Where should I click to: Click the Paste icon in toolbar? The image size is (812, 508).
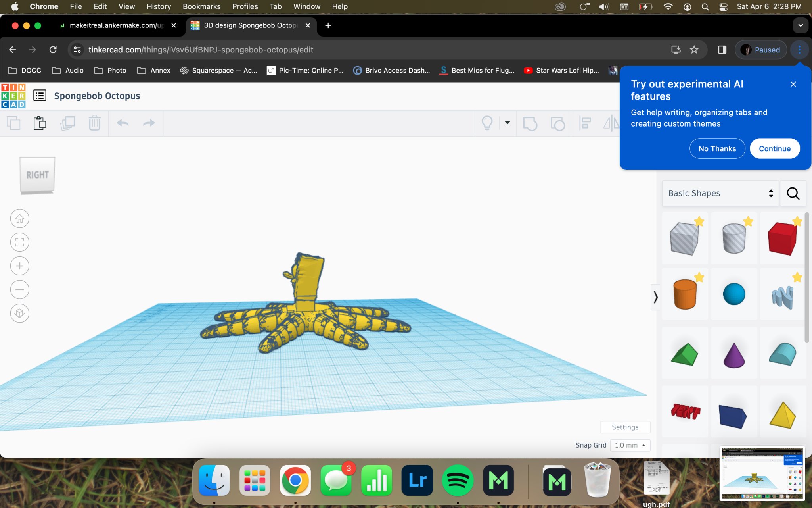coord(40,123)
